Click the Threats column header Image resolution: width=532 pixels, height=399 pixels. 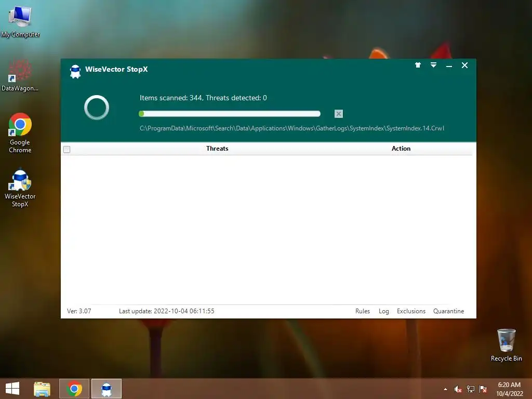217,148
